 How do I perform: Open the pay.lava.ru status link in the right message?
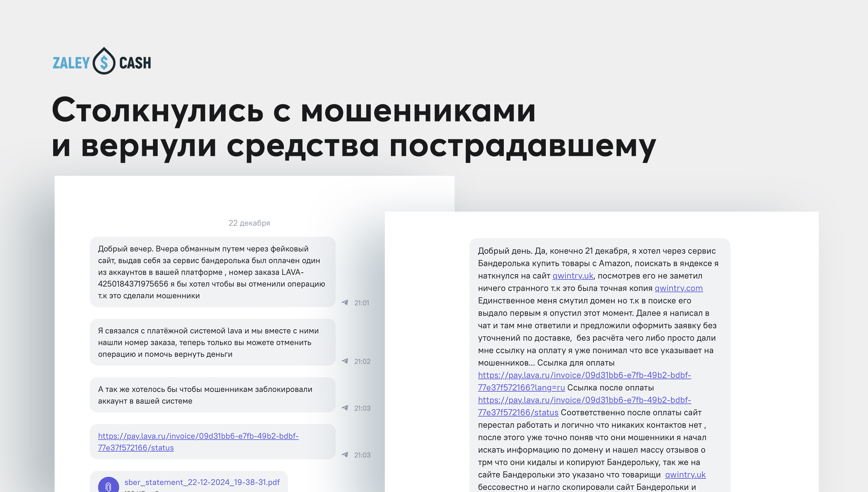tap(584, 406)
